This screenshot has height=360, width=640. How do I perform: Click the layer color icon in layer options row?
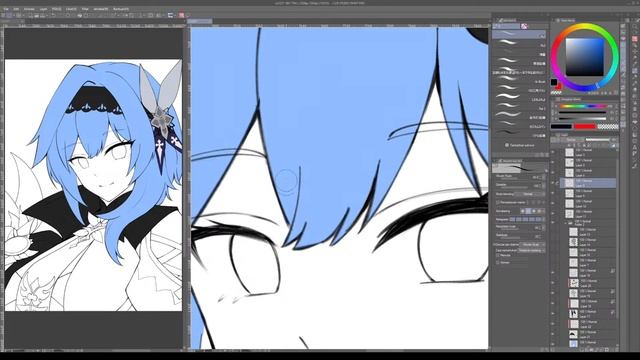click(613, 145)
